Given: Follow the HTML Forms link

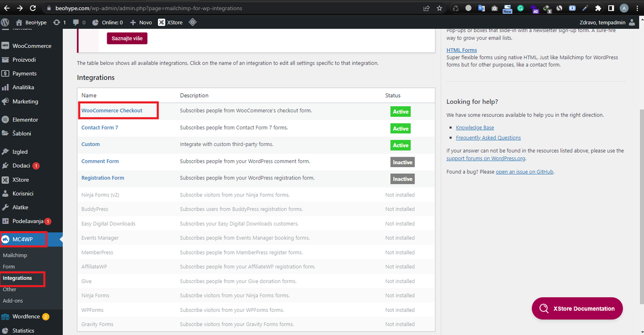Looking at the screenshot, I should pyautogui.click(x=461, y=50).
